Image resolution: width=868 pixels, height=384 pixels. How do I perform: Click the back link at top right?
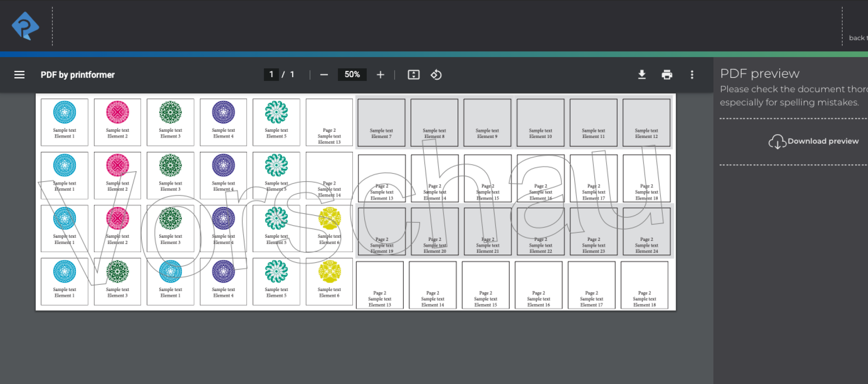click(x=858, y=38)
